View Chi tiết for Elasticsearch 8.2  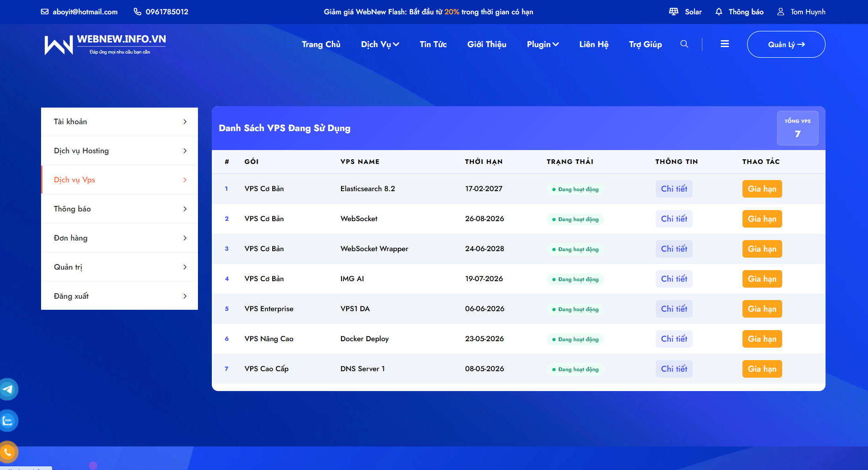point(674,189)
